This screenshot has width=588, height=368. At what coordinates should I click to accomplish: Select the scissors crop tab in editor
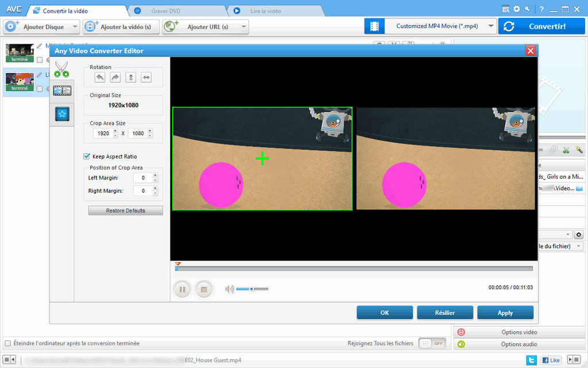tap(61, 69)
